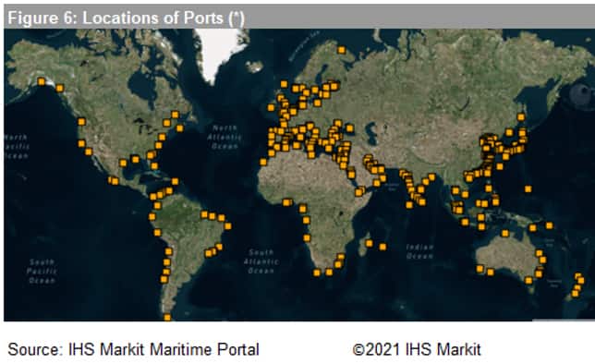This screenshot has height=364, width=595.
Task: Select the westernmost Alaska port marker
Action: [42, 81]
